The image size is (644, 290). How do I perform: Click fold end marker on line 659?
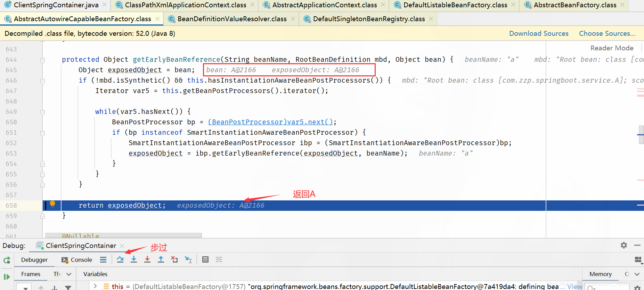(42, 216)
